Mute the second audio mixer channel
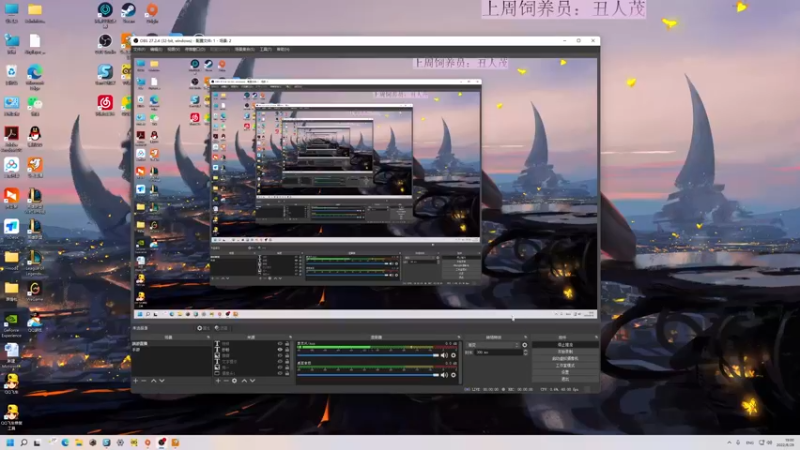The width and height of the screenshot is (800, 450). pyautogui.click(x=444, y=375)
